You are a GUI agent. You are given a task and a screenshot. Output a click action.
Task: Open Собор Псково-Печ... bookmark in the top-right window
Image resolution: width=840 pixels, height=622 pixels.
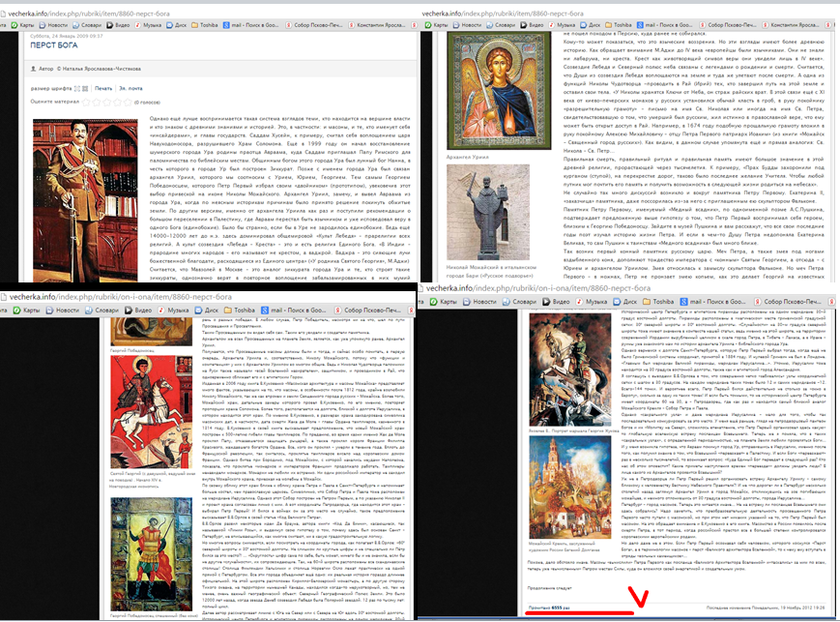coord(728,25)
